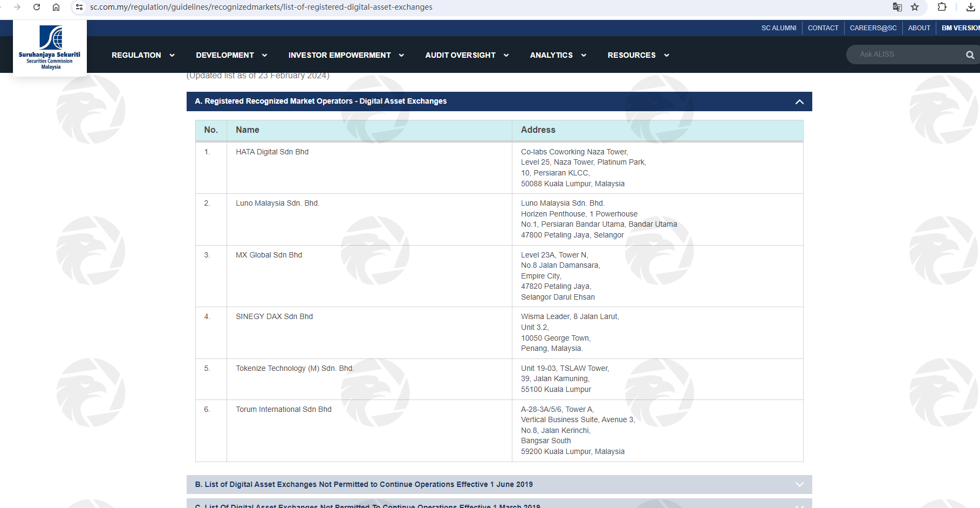
Task: Open the CONTACT link
Action: coord(823,28)
